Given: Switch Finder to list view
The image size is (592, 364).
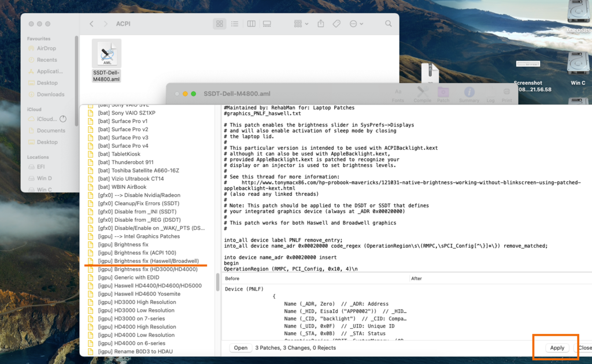Looking at the screenshot, I should coord(235,24).
